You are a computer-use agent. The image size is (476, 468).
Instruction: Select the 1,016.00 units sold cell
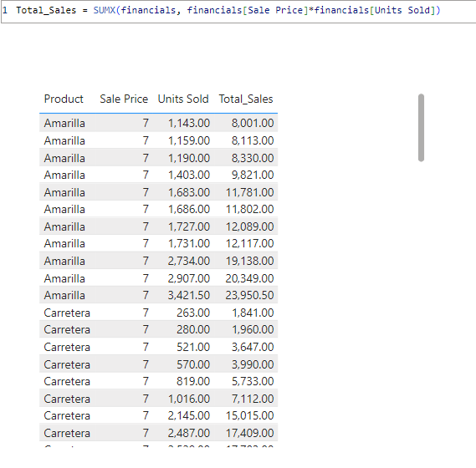[189, 399]
